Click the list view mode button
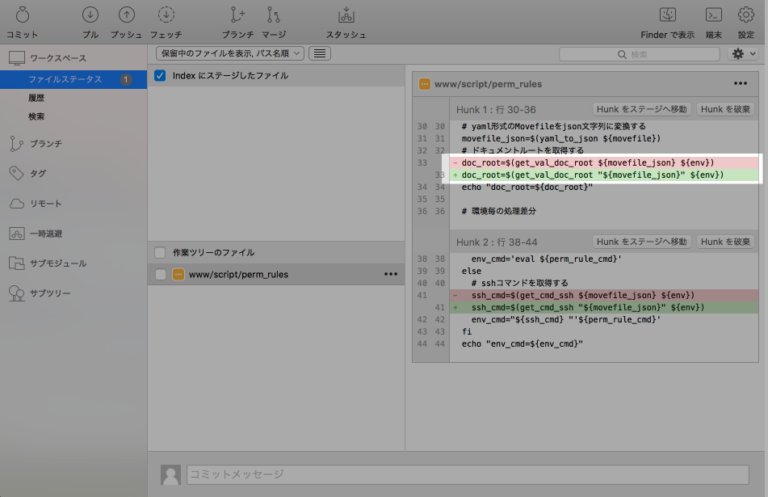 [x=319, y=53]
